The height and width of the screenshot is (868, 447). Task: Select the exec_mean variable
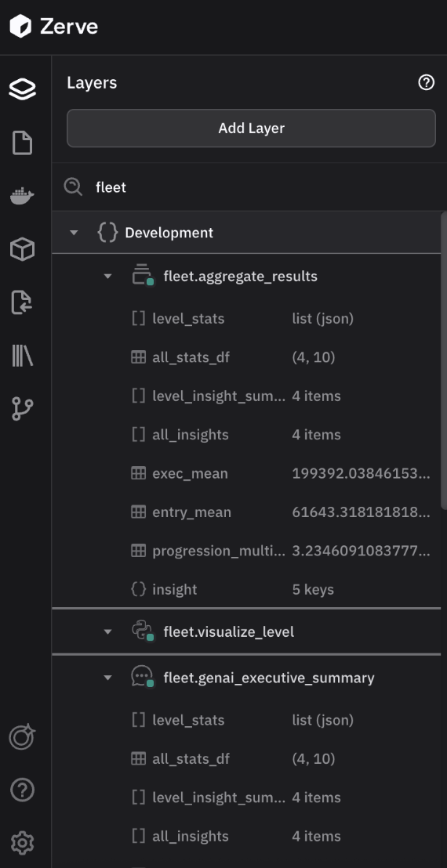point(190,474)
